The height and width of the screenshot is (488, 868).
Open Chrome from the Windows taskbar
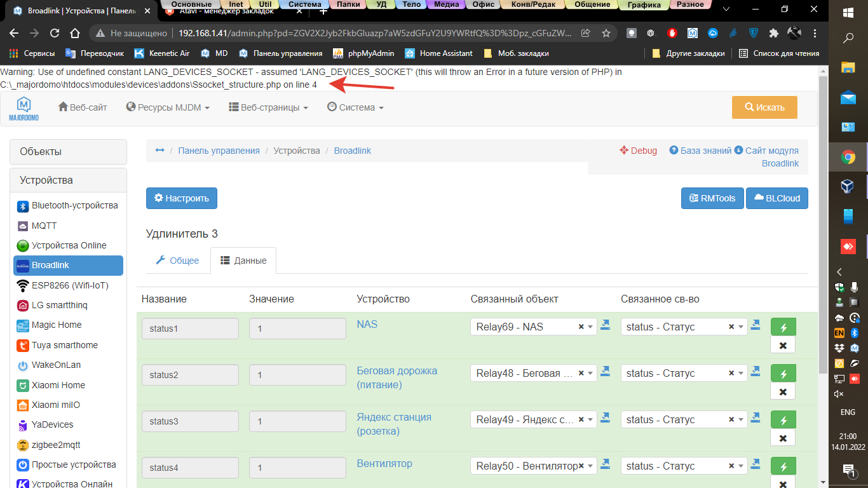tap(848, 157)
